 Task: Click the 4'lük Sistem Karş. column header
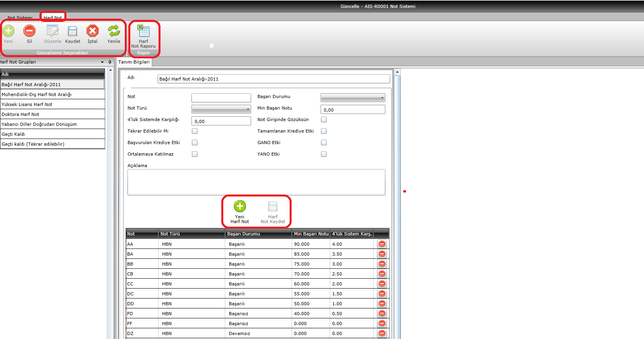click(x=352, y=234)
